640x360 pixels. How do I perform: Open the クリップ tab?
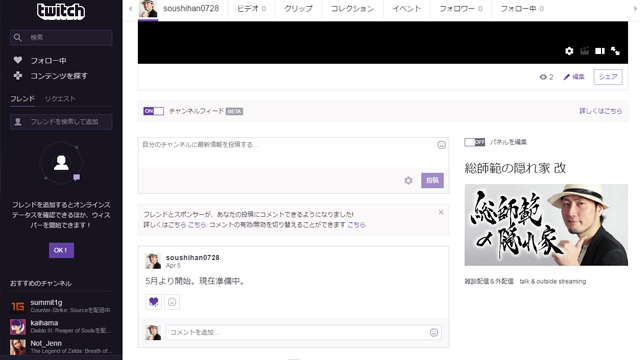pyautogui.click(x=298, y=9)
